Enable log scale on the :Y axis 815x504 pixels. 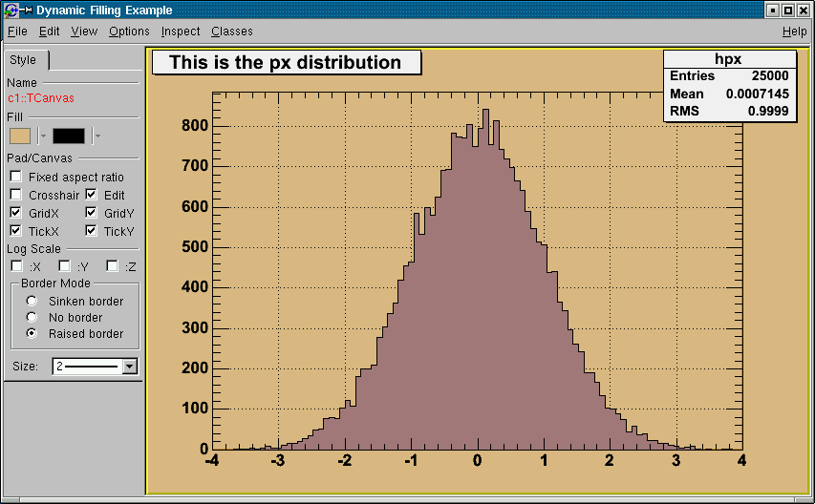[x=65, y=266]
